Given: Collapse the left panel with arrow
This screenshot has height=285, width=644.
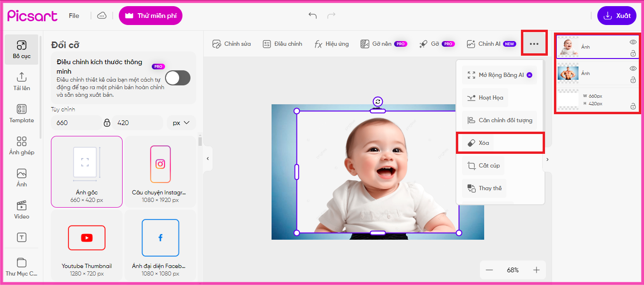Looking at the screenshot, I should click(x=208, y=159).
